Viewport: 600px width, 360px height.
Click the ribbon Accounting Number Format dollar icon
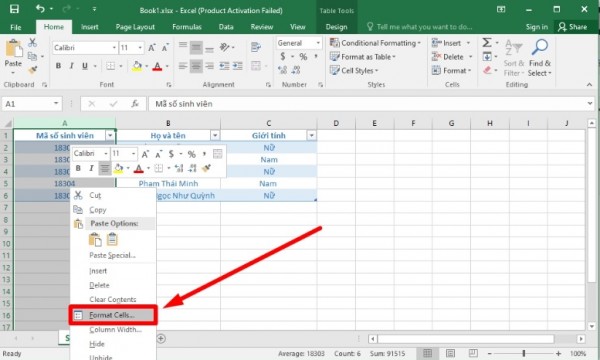[x=283, y=57]
